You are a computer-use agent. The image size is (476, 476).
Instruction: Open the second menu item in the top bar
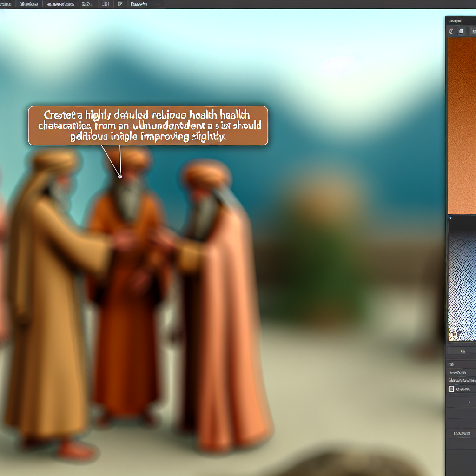coord(29,4)
